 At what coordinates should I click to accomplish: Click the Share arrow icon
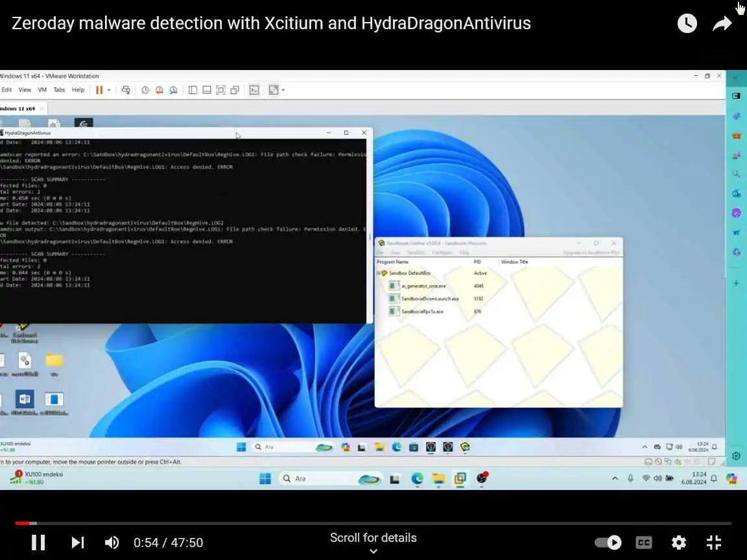[722, 23]
